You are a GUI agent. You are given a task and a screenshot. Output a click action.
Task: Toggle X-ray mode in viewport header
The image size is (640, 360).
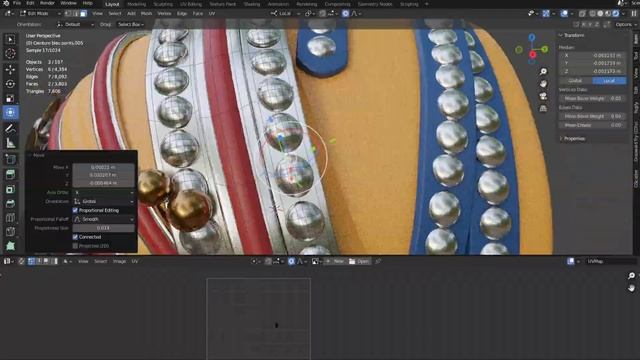click(x=582, y=13)
